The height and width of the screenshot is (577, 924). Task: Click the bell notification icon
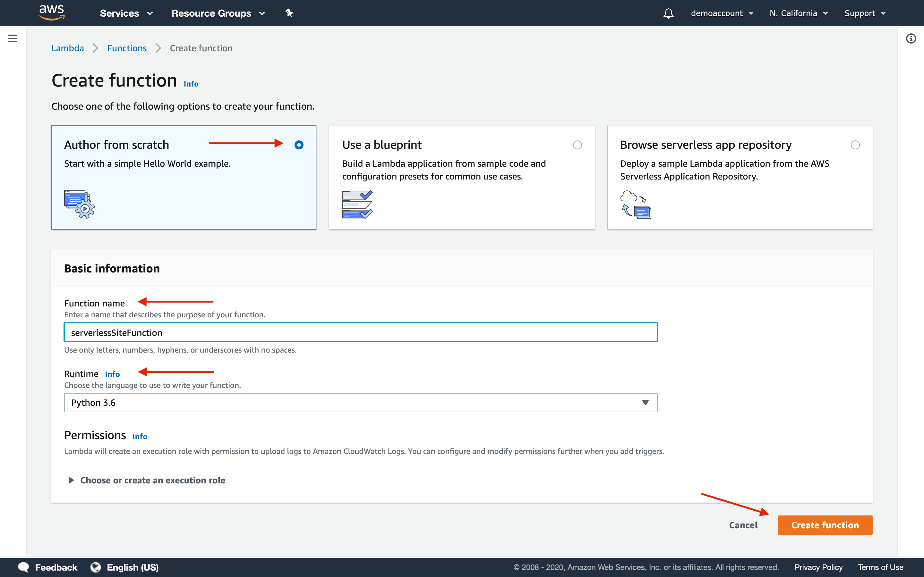(668, 13)
